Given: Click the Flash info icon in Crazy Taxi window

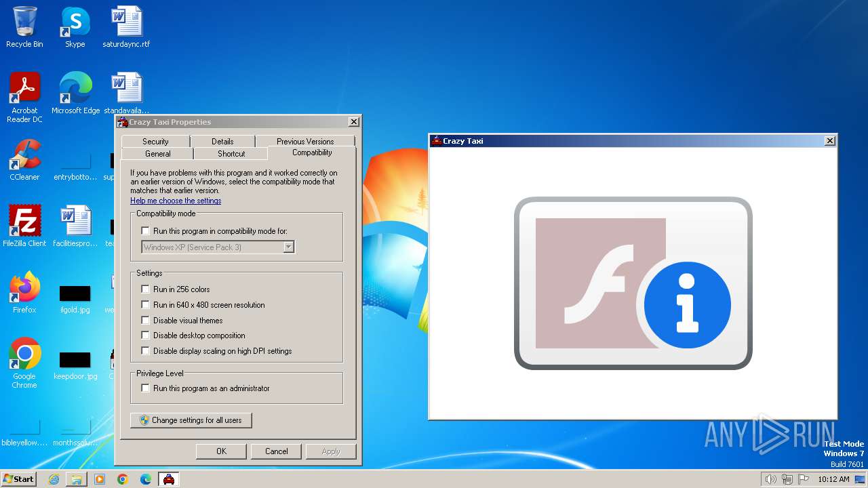Looking at the screenshot, I should click(687, 305).
